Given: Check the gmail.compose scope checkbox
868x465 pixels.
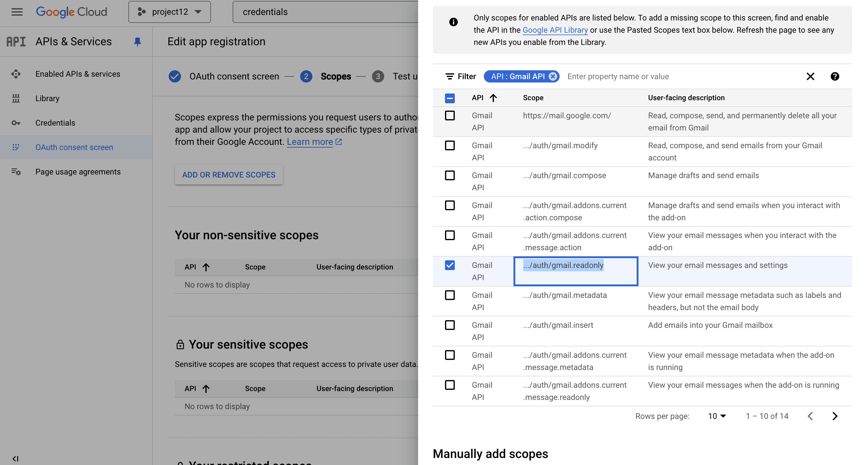Looking at the screenshot, I should point(450,175).
